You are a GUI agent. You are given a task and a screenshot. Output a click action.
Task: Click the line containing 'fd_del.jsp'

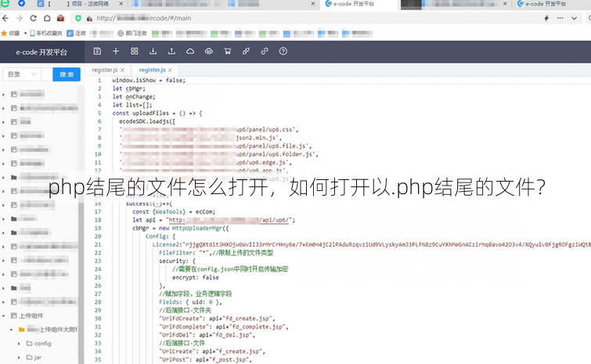(x=207, y=334)
